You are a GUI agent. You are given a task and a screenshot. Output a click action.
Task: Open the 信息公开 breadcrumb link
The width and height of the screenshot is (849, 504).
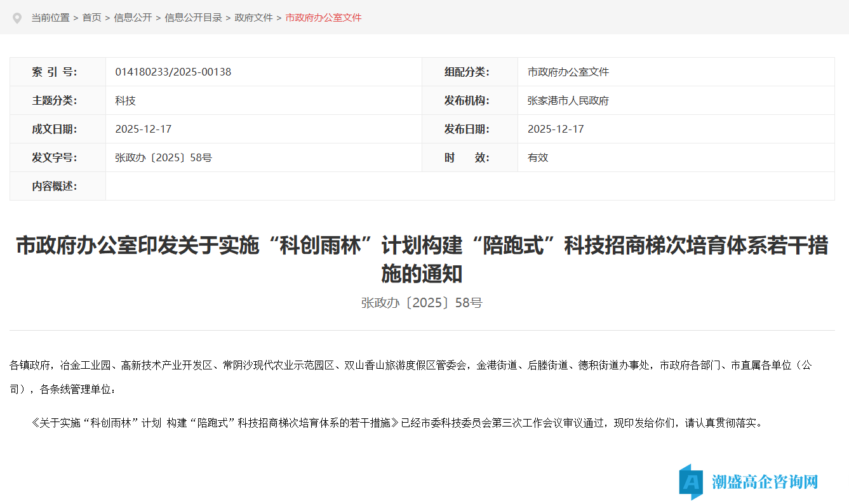(x=132, y=18)
